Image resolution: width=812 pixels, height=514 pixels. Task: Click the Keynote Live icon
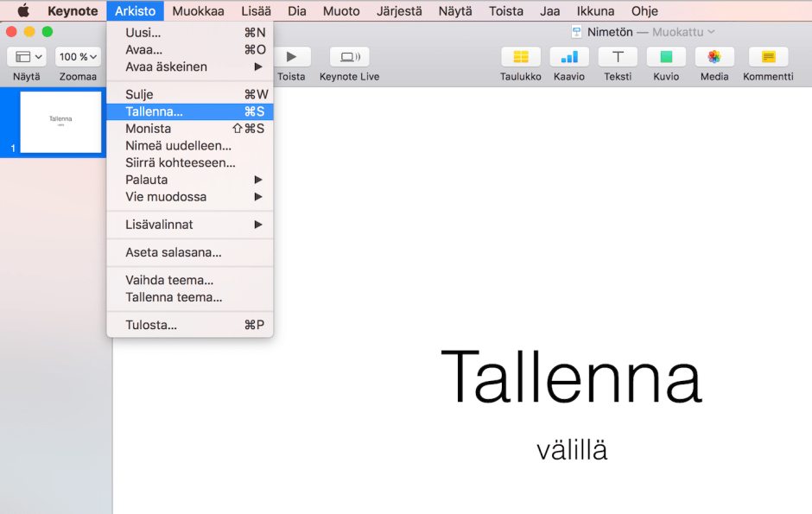(349, 57)
